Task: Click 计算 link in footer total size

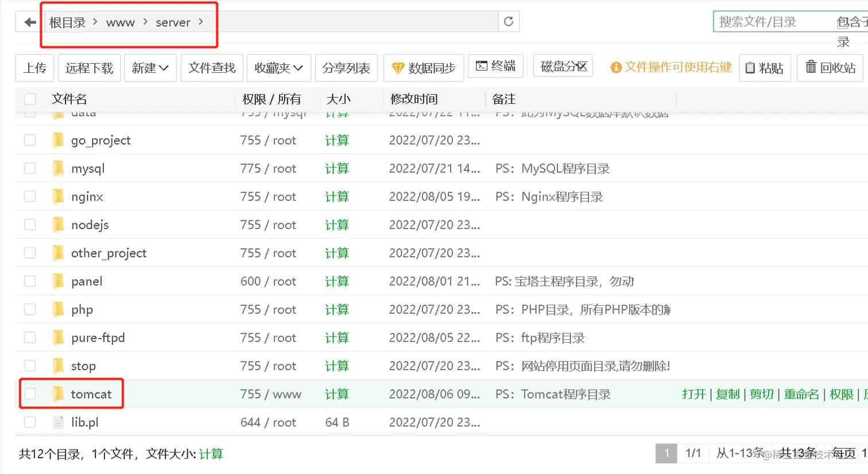Action: [x=211, y=454]
